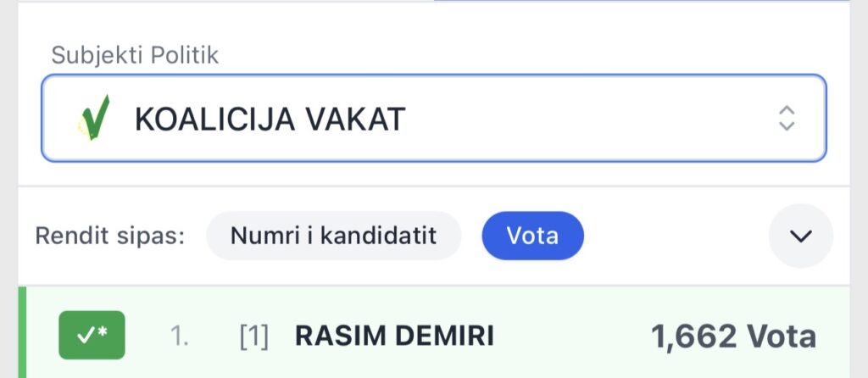Click the green elected checkmark badge
This screenshot has height=378, width=868.
[x=92, y=335]
